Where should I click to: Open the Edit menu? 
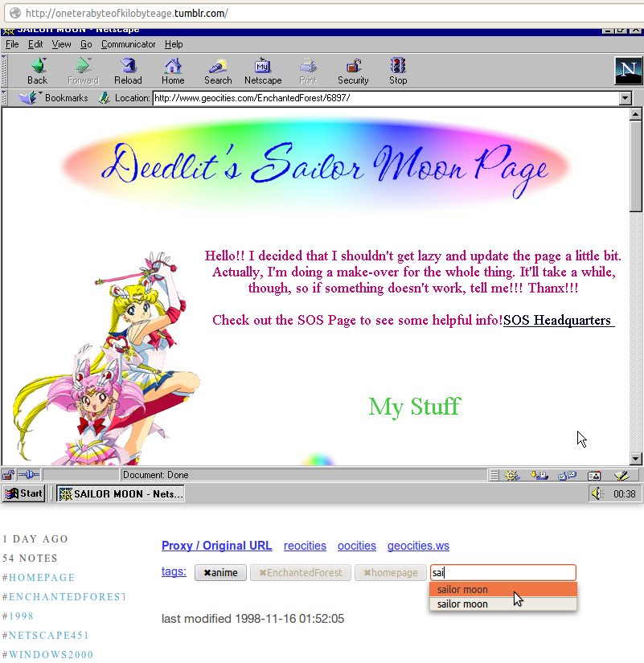[x=35, y=44]
